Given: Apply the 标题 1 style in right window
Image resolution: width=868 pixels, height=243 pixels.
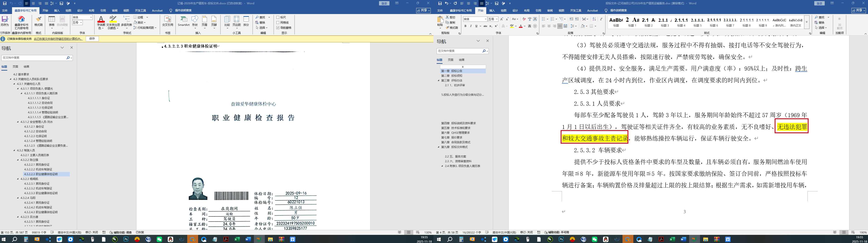Looking at the screenshot, I should coord(632,22).
